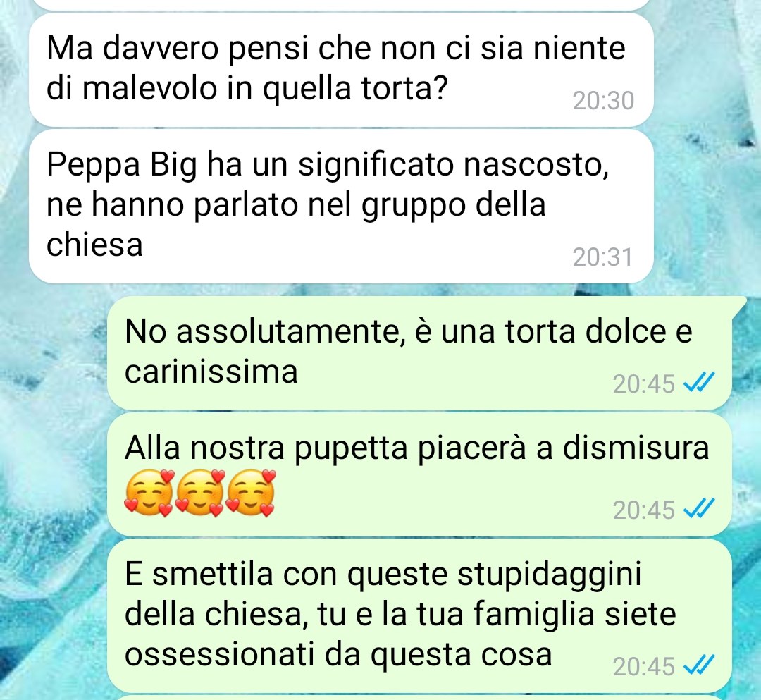Tap the first smiling hearts emoji
Image resolution: width=761 pixels, height=700 pixels.
149,493
